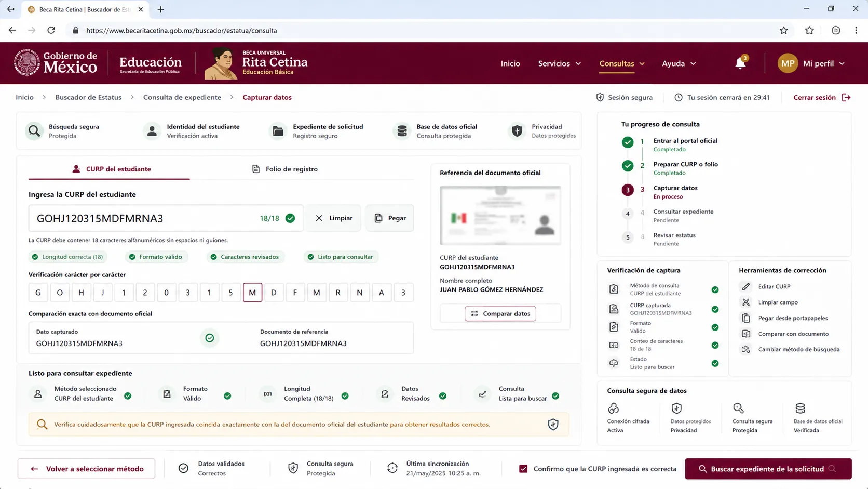The image size is (868, 489).
Task: Click the Pegar desde portapapeles clipboard icon
Action: point(746,318)
